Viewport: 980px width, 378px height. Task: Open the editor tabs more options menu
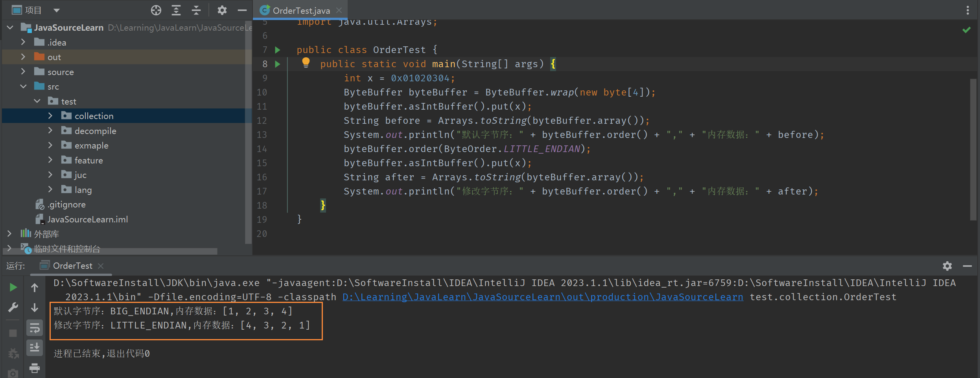968,10
